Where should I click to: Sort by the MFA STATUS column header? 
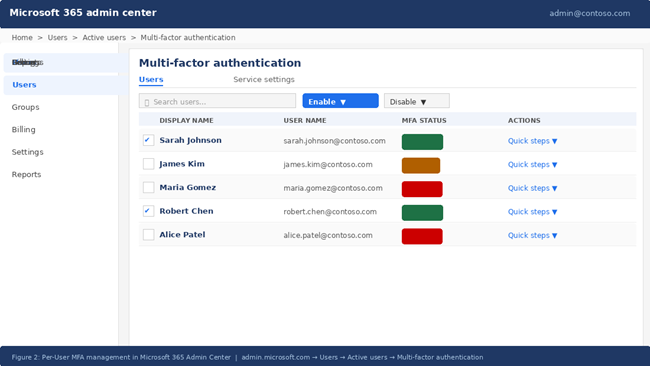click(x=424, y=121)
